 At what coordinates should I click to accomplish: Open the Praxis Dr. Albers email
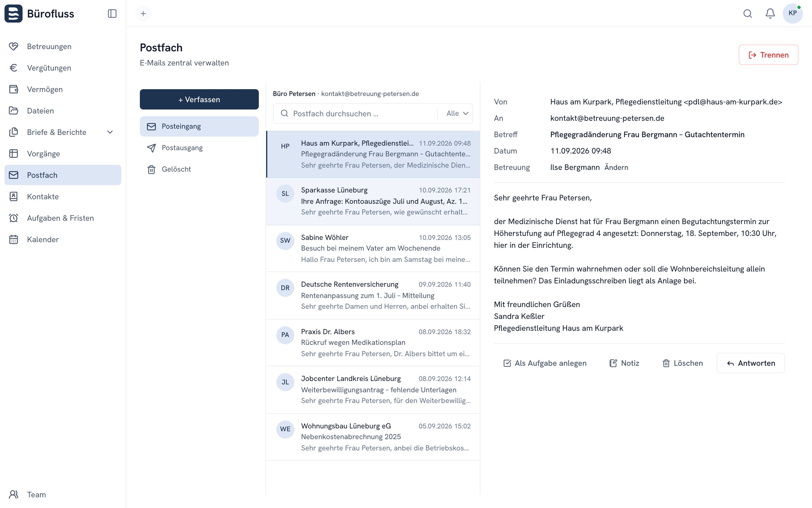click(x=373, y=343)
